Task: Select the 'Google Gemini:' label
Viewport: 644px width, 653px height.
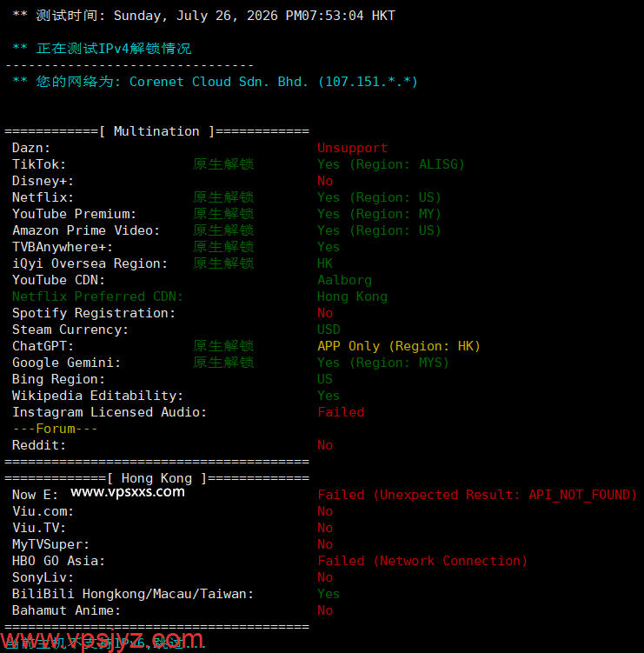Action: coord(67,363)
